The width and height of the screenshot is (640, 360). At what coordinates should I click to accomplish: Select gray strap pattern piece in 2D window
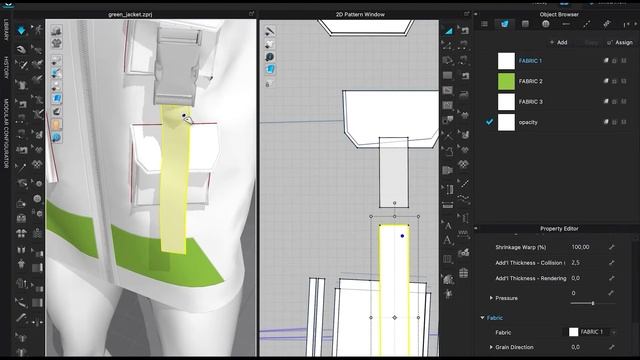[x=394, y=172]
